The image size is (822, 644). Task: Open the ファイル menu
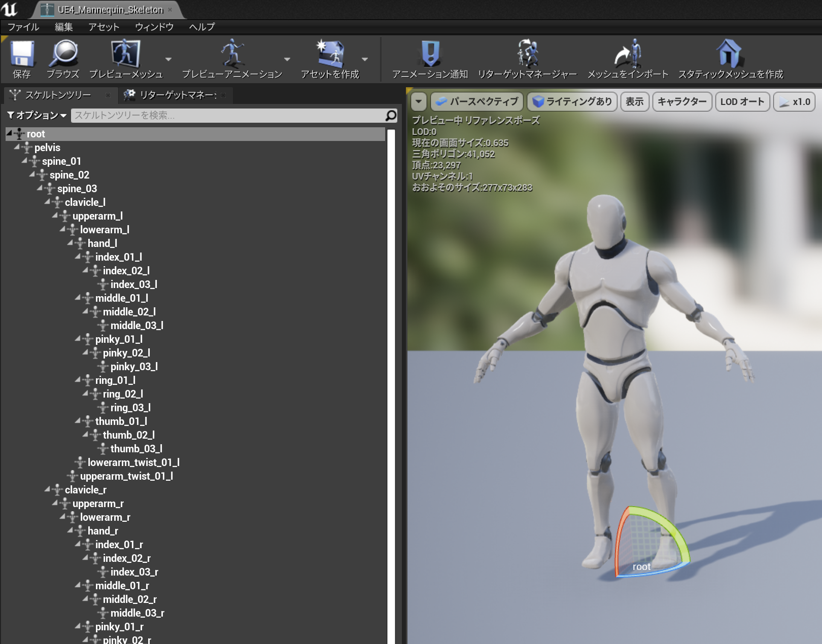[23, 27]
